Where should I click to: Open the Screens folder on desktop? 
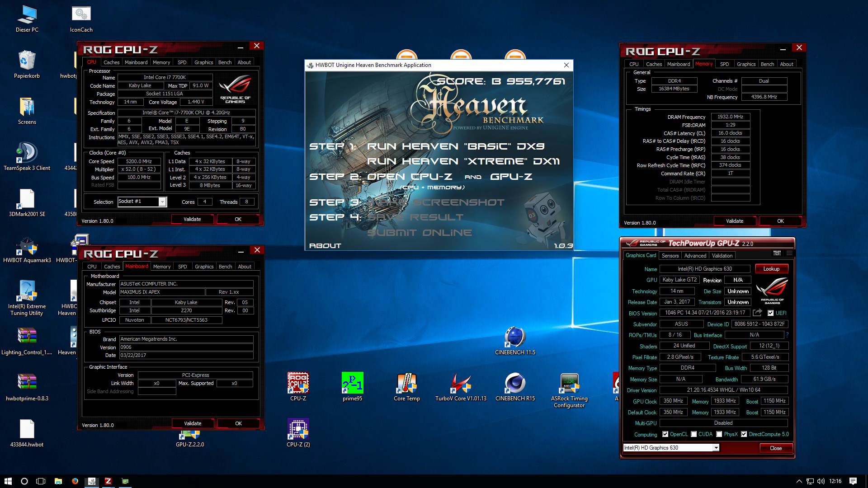tap(27, 111)
